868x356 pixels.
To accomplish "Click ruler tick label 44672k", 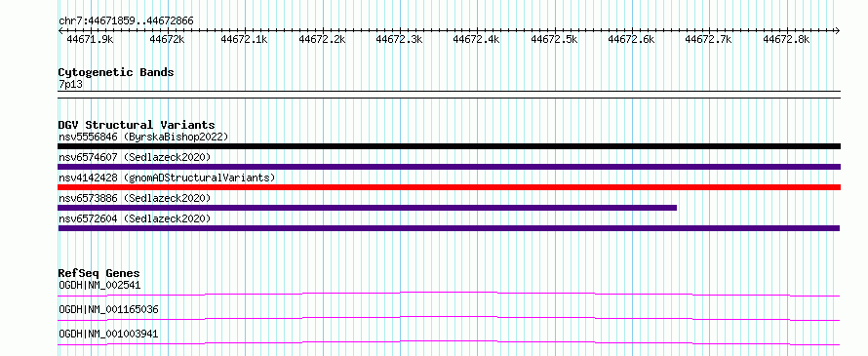I will pyautogui.click(x=167, y=39).
